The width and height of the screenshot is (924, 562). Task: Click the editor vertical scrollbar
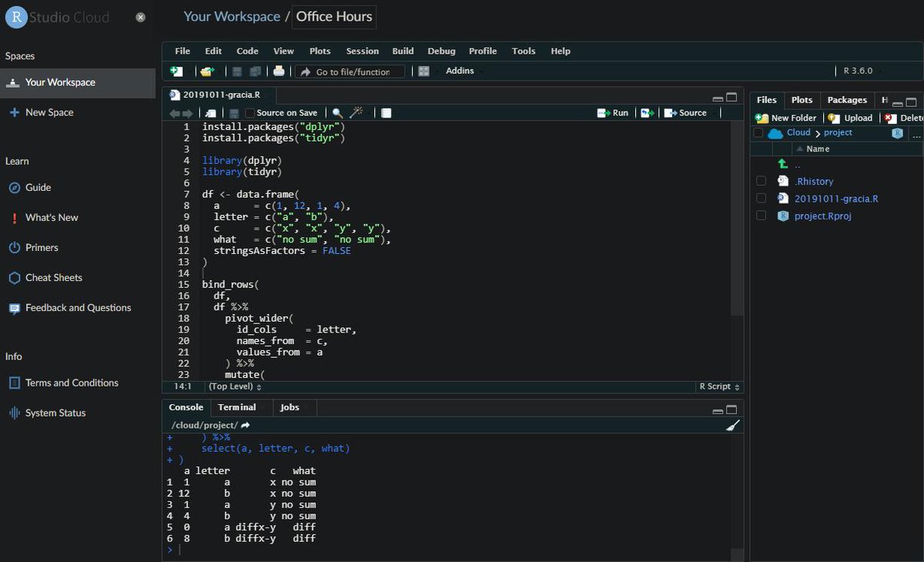click(737, 218)
